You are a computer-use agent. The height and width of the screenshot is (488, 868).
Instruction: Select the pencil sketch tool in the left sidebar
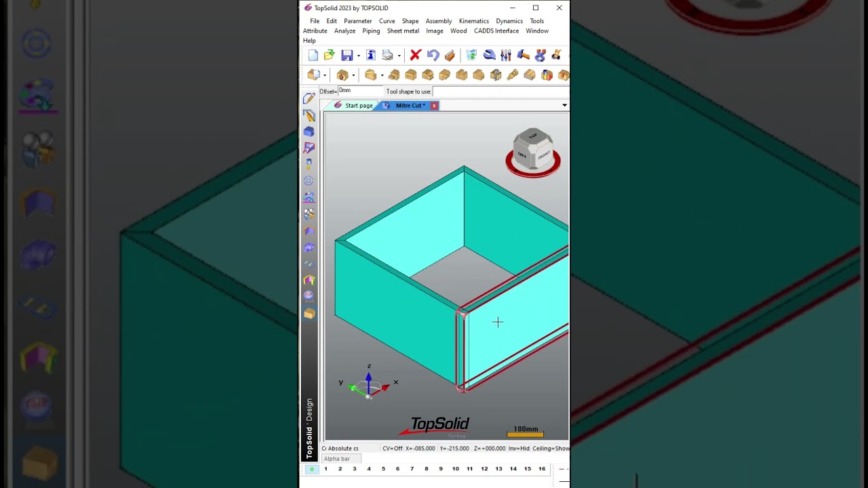click(309, 99)
